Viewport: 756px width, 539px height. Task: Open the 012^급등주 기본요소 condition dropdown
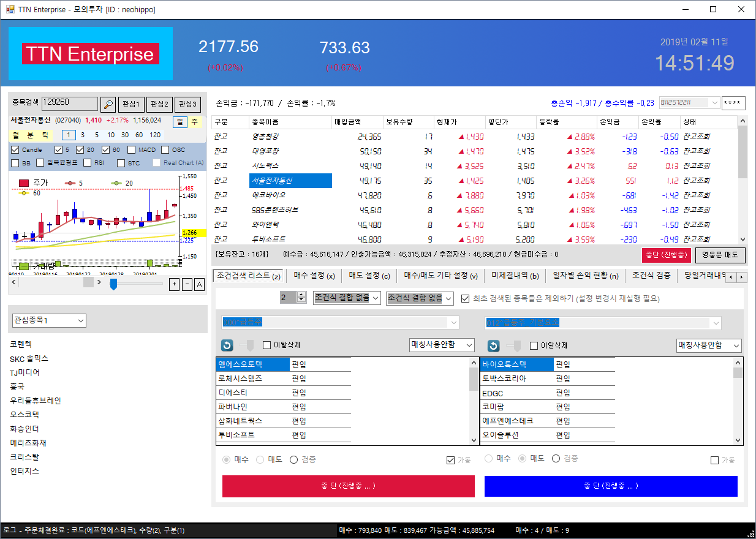click(x=603, y=322)
